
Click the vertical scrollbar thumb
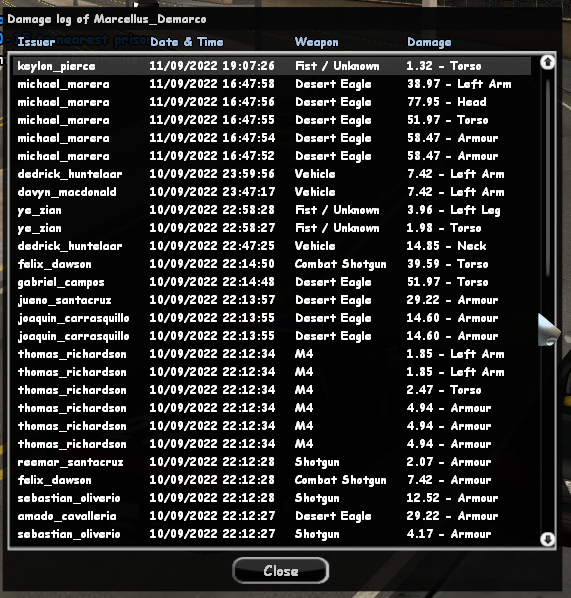548,177
